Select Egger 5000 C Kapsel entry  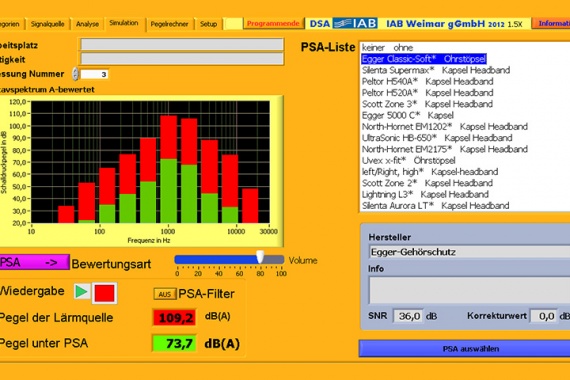pyautogui.click(x=465, y=115)
